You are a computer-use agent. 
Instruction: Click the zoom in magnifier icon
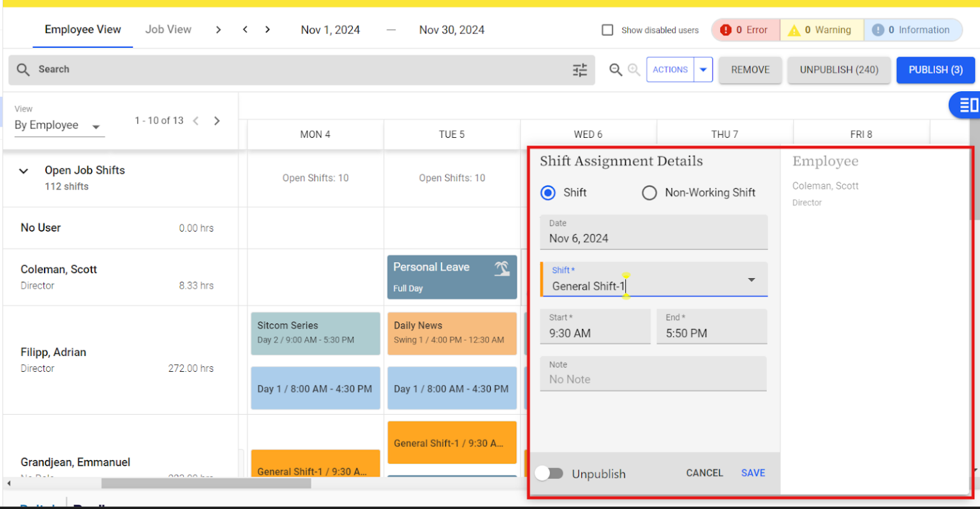point(634,70)
